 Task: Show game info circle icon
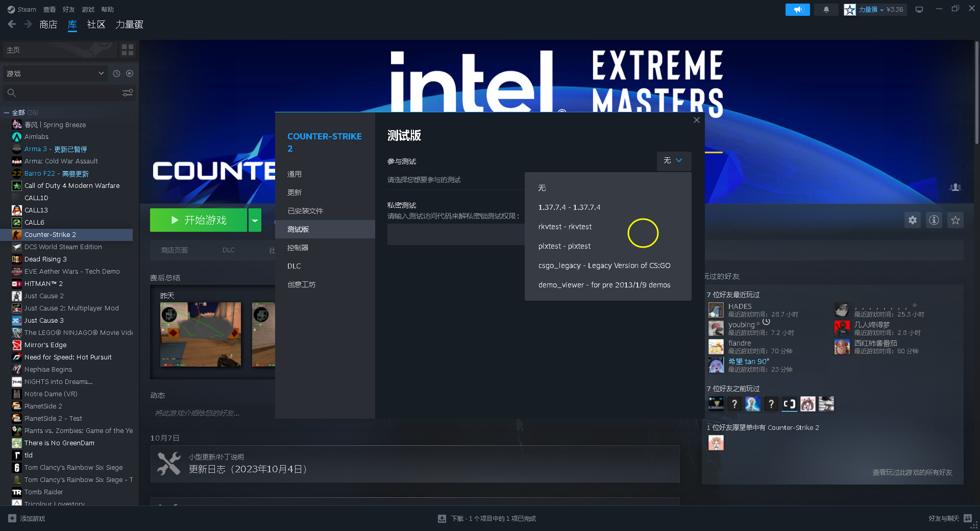(934, 220)
